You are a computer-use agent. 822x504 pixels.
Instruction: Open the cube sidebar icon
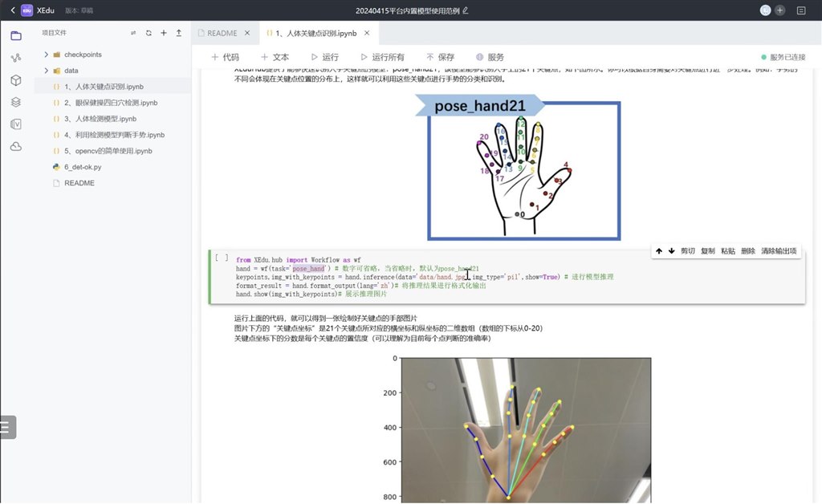pos(16,80)
